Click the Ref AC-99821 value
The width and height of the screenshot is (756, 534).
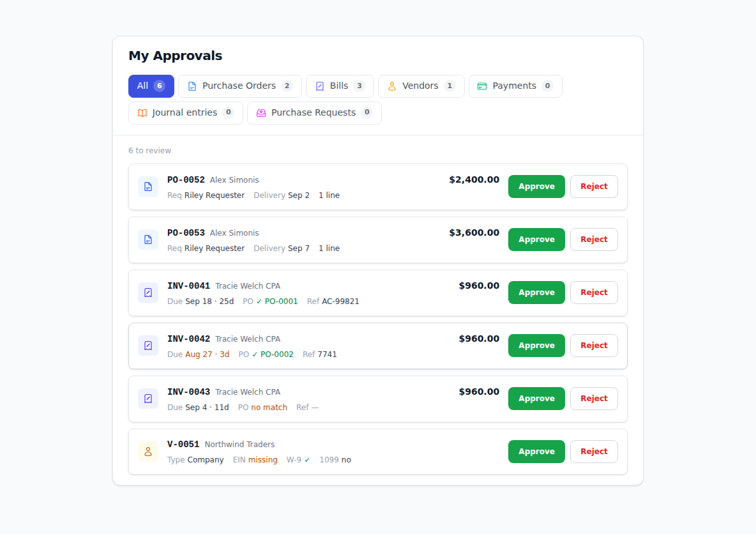tap(340, 301)
